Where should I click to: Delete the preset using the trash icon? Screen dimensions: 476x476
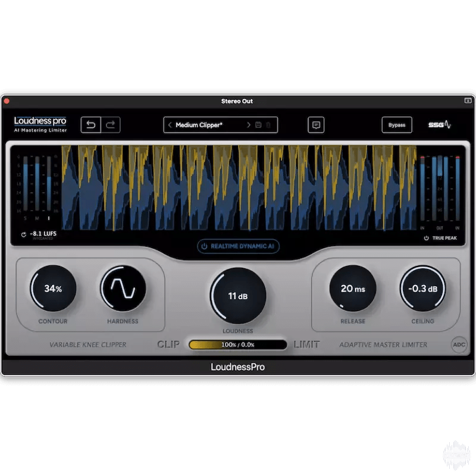pos(268,125)
